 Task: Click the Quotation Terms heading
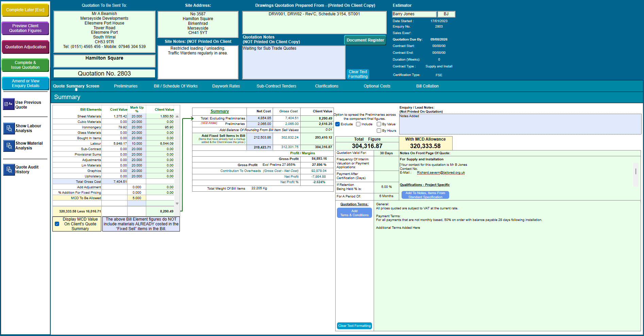[354, 204]
